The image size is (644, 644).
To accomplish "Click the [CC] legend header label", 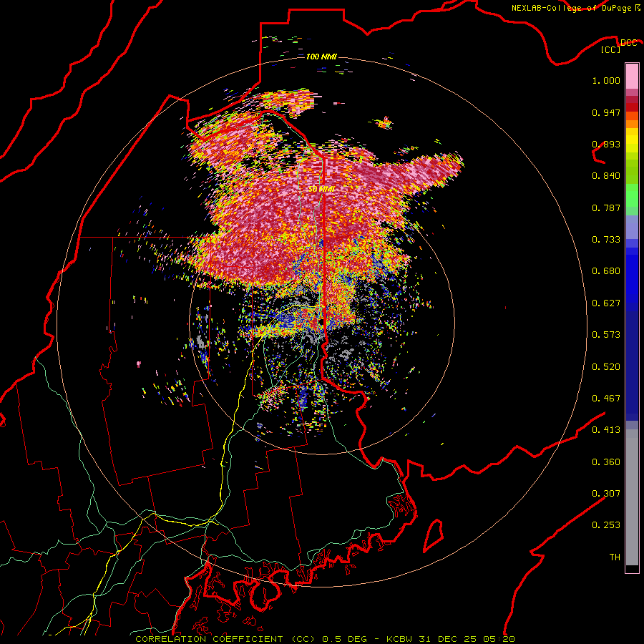I will click(611, 49).
